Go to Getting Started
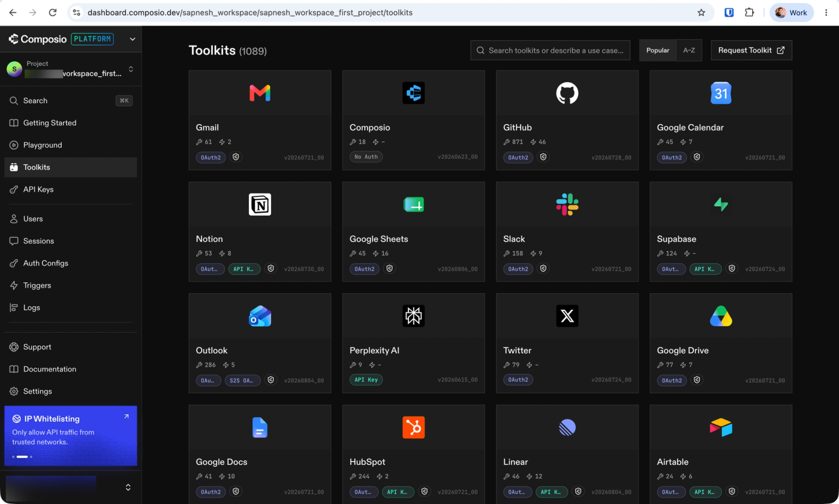This screenshot has height=504, width=839. [x=70, y=123]
